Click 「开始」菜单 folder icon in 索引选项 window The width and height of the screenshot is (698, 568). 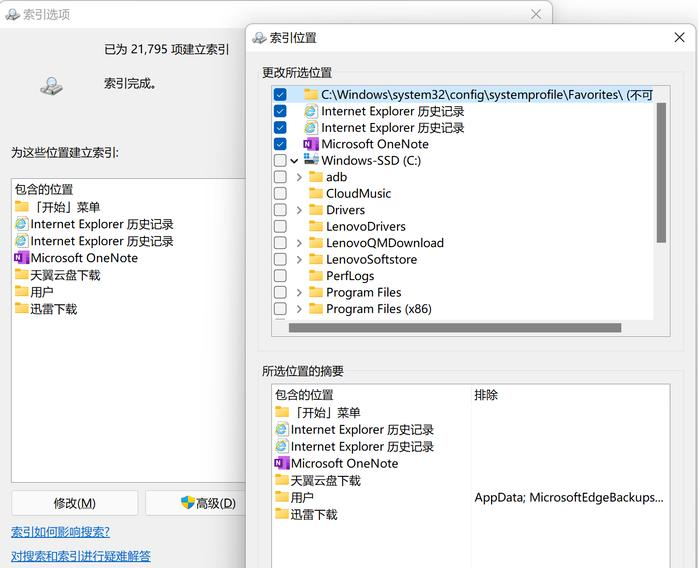[21, 206]
